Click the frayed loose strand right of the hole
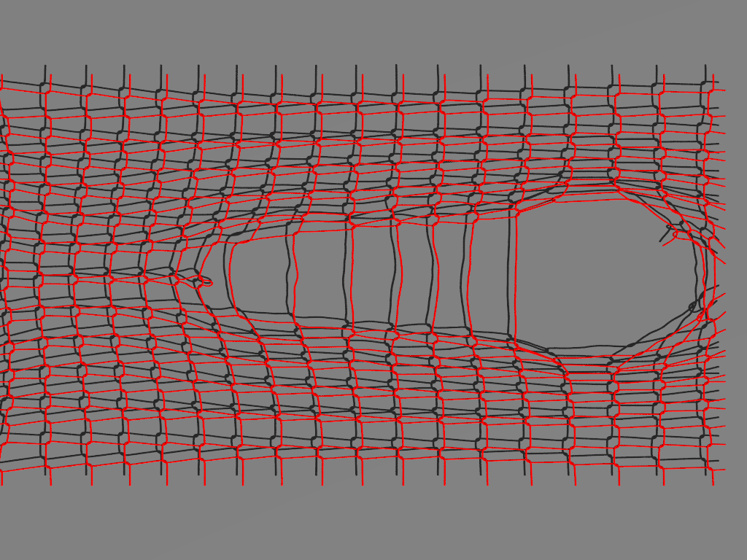The width and height of the screenshot is (747, 560). point(670,235)
